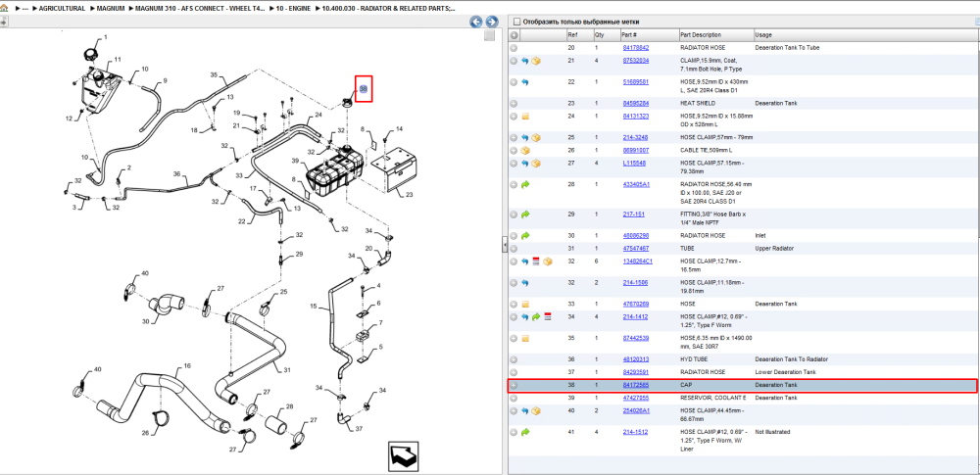The image size is (980, 475).
Task: Click the package icon in row 40
Action: [536, 410]
